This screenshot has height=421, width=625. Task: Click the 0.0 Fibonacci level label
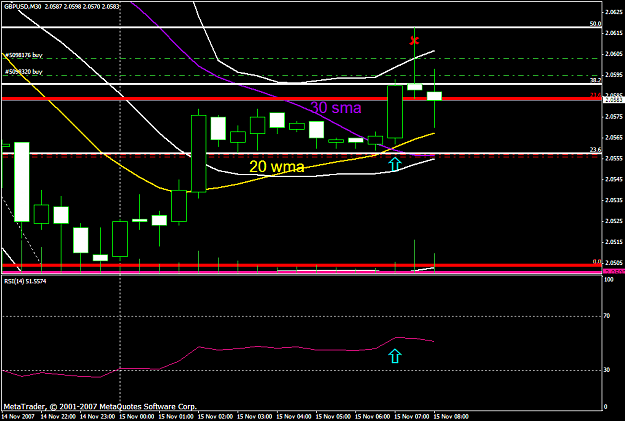click(597, 262)
